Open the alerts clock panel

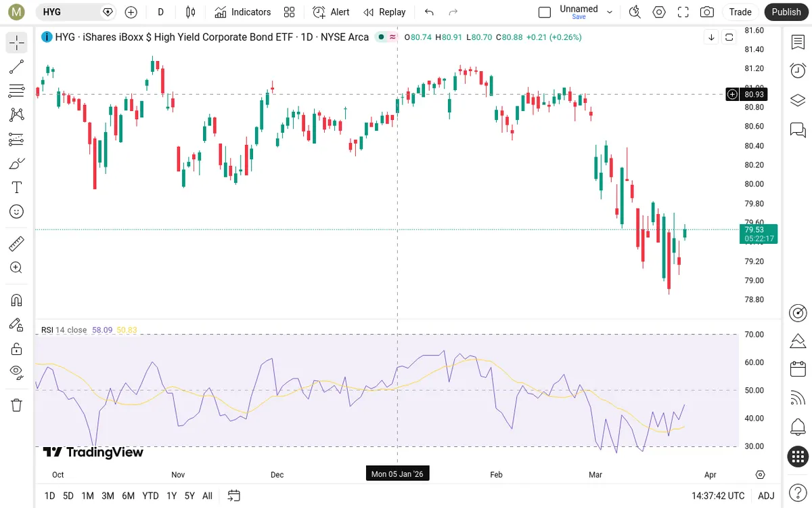click(x=798, y=70)
